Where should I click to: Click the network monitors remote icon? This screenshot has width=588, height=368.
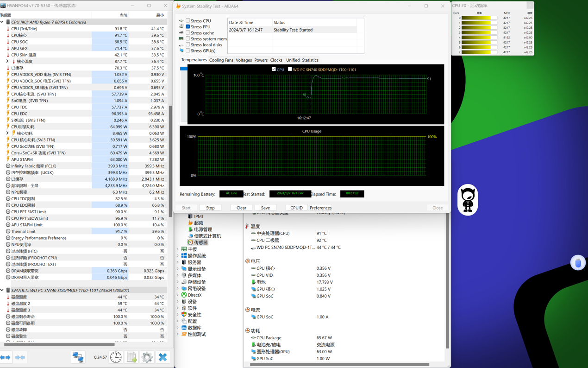(78, 357)
